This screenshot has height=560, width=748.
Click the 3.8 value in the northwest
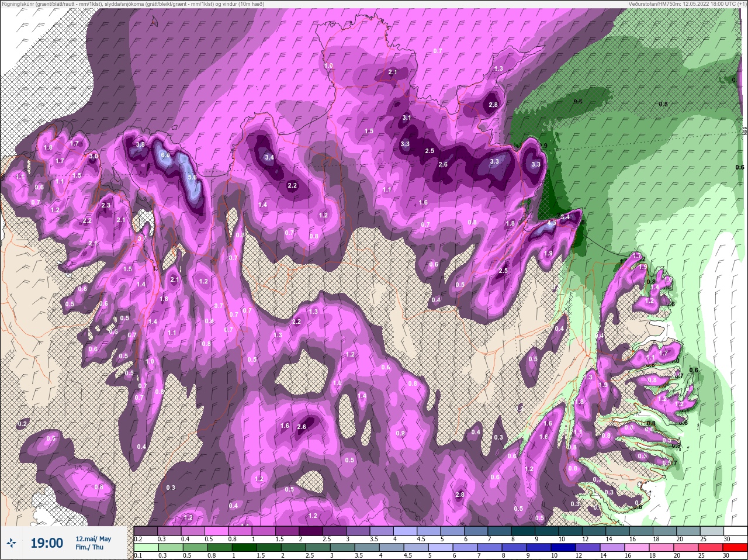(140, 144)
